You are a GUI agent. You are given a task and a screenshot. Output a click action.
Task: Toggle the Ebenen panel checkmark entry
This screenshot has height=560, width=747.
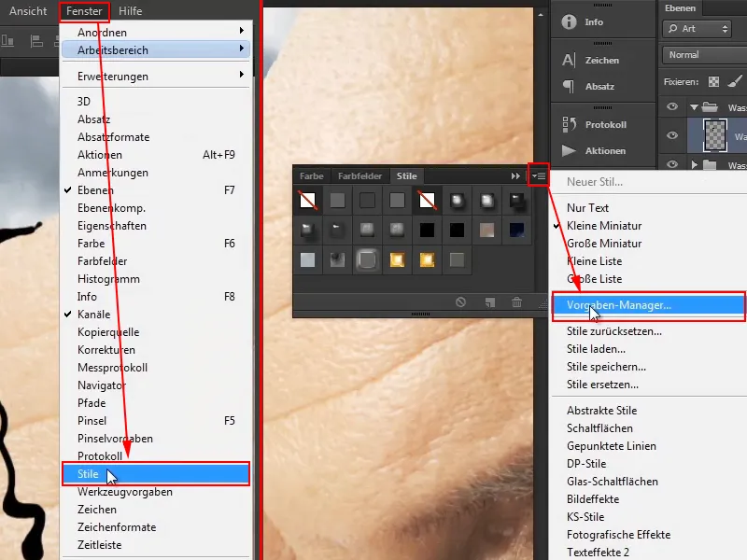156,190
